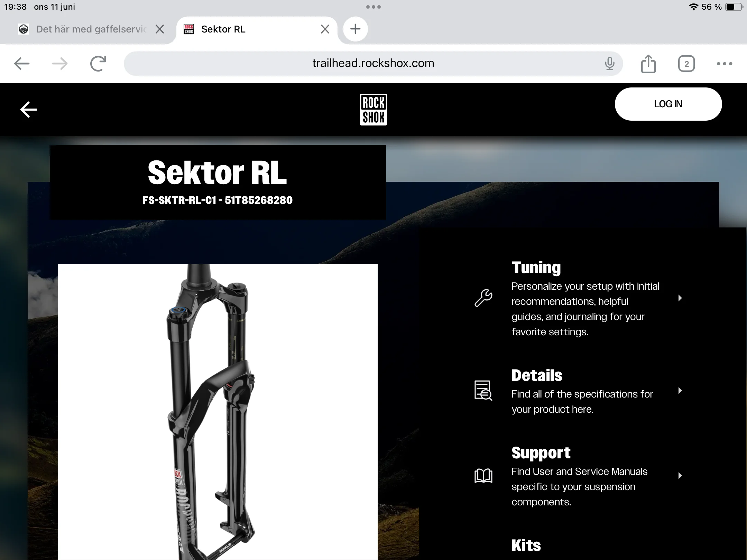Expand the Details section arrow
The height and width of the screenshot is (560, 747).
[680, 391]
